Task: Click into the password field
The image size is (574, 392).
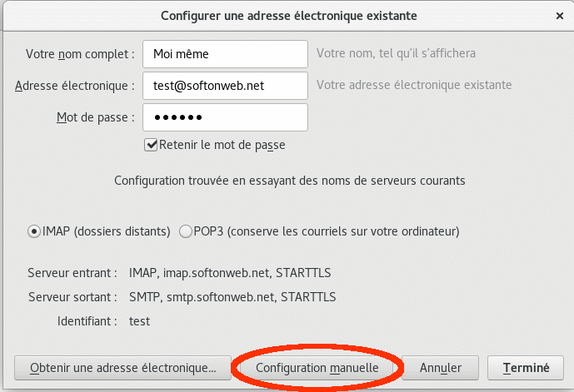Action: [225, 117]
